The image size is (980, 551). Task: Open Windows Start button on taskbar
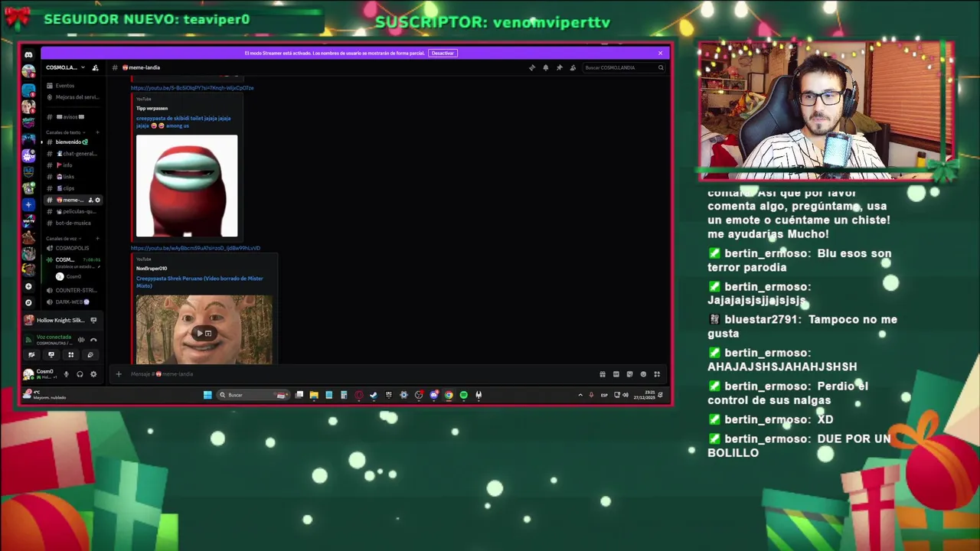click(x=207, y=395)
